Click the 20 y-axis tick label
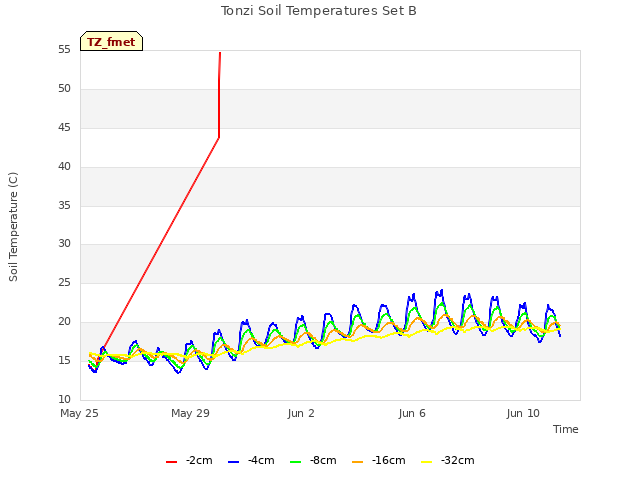Screen dimensions: 640x480 click(x=64, y=322)
